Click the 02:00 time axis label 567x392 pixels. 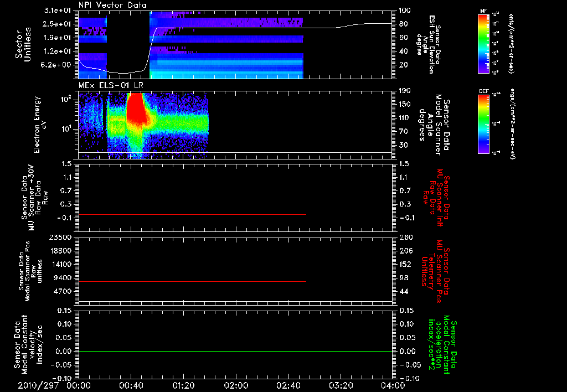tap(236, 385)
